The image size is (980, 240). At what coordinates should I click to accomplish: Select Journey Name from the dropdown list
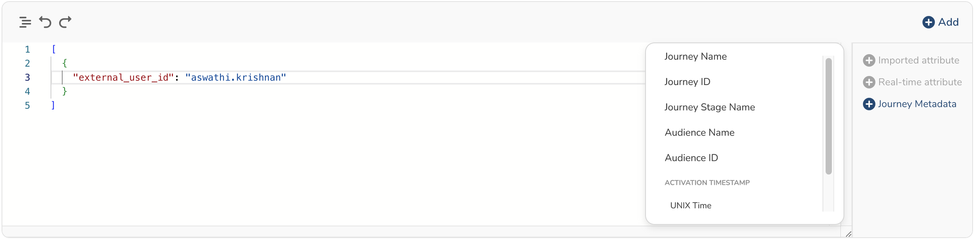695,56
